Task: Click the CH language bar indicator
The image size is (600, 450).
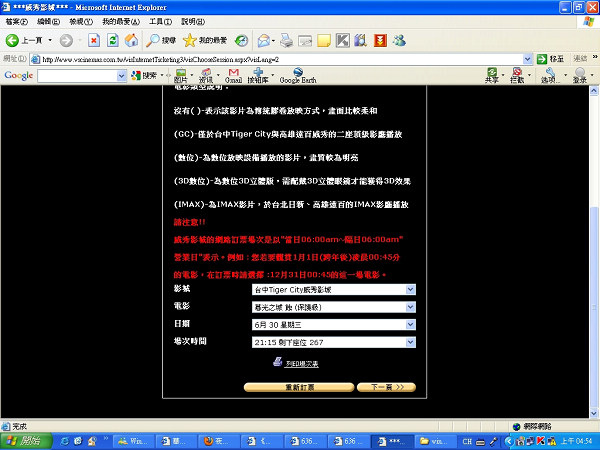Action: 467,441
